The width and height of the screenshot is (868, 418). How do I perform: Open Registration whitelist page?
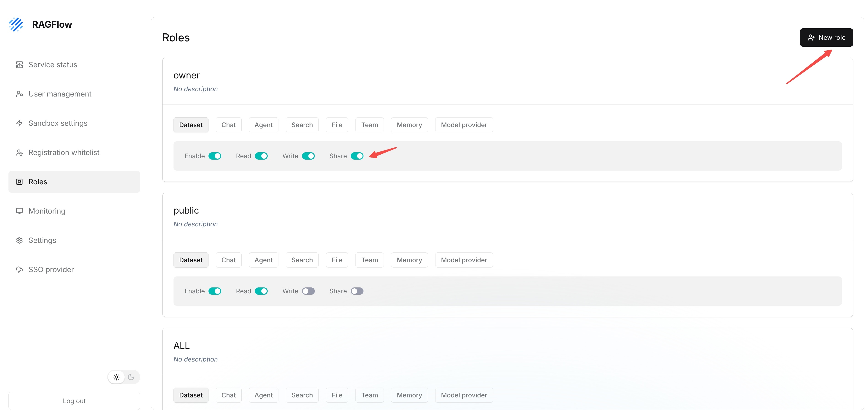click(74, 153)
